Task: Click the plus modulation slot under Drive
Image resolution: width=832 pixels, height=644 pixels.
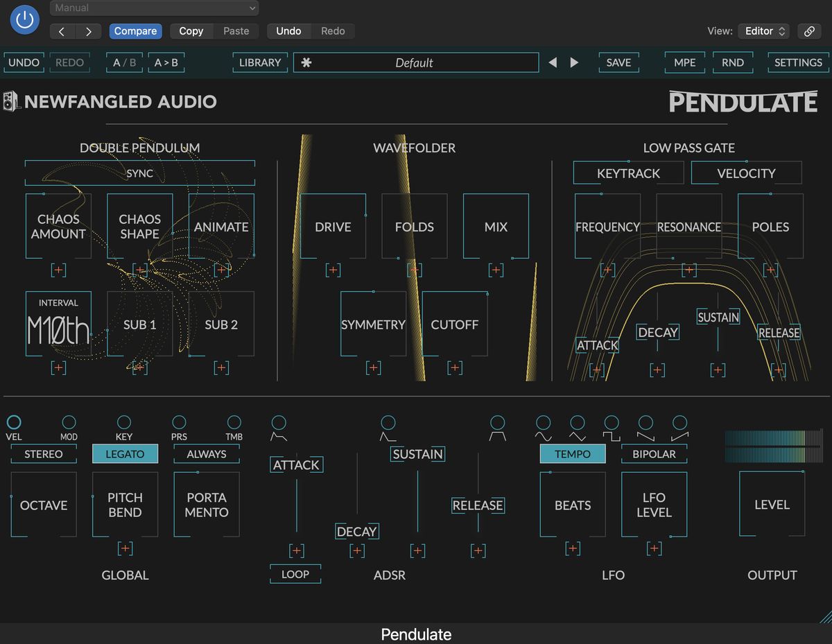Action: click(x=333, y=270)
